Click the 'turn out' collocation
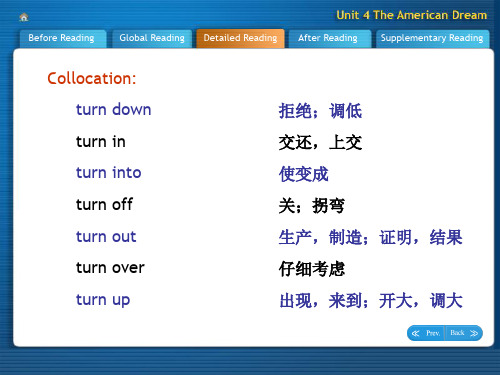Screen dimensions: 500x375 (x=106, y=236)
